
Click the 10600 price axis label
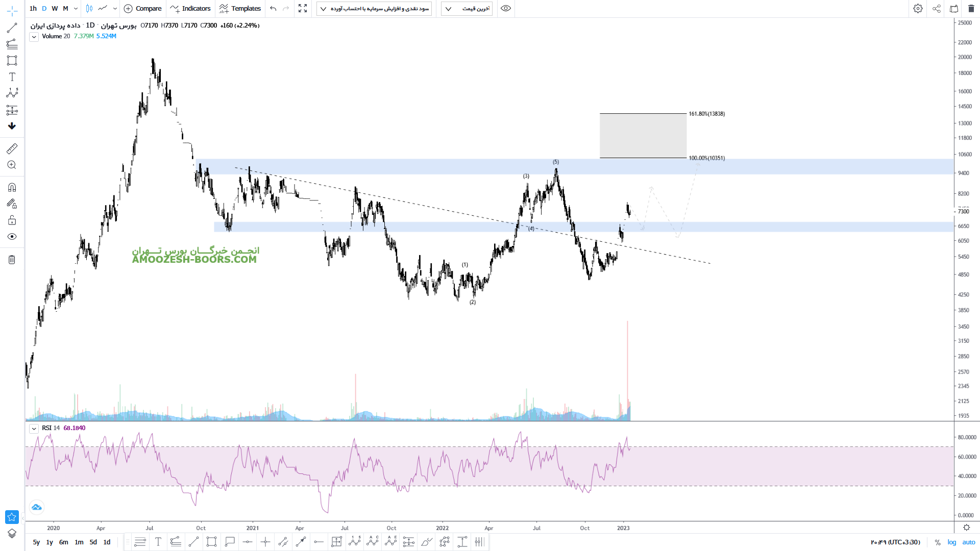pyautogui.click(x=965, y=155)
